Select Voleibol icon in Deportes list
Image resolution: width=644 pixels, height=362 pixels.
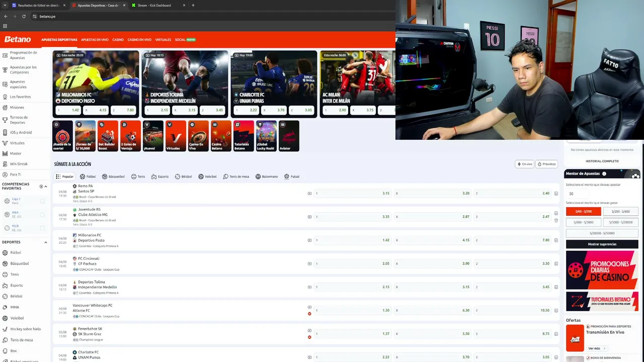(5, 318)
